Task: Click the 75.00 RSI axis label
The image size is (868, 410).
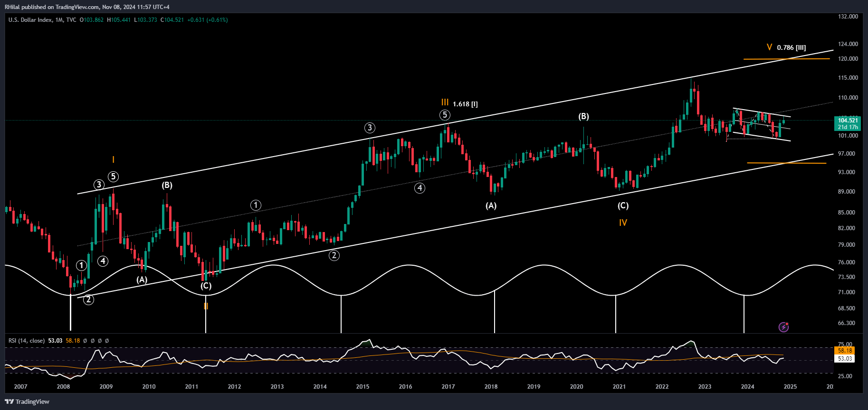Action: 845,345
